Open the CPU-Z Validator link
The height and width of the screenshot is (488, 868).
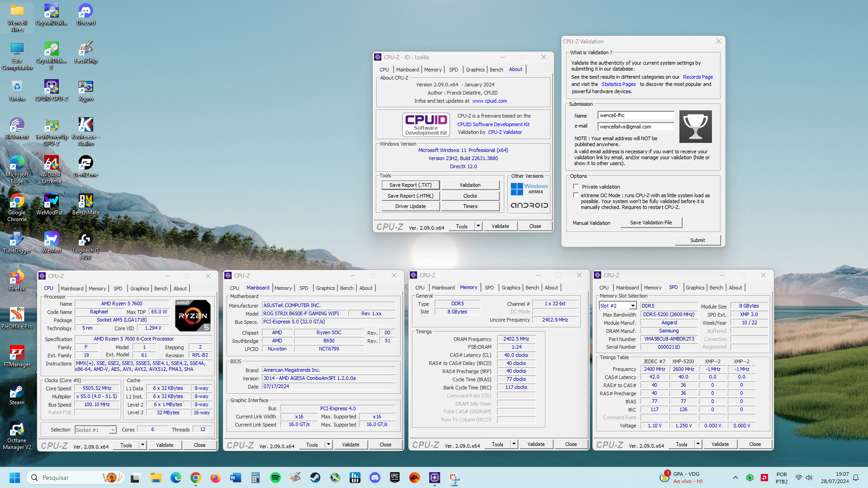505,132
